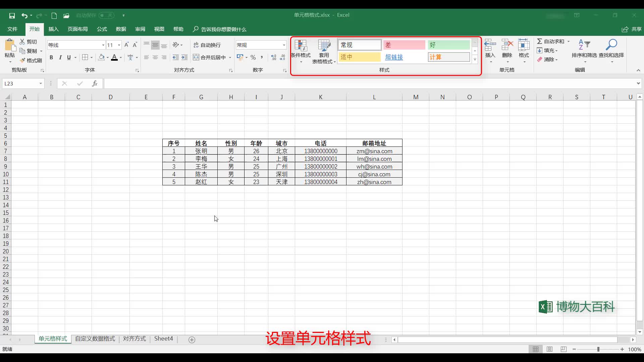Toggle the AutoSave switch

point(107,15)
